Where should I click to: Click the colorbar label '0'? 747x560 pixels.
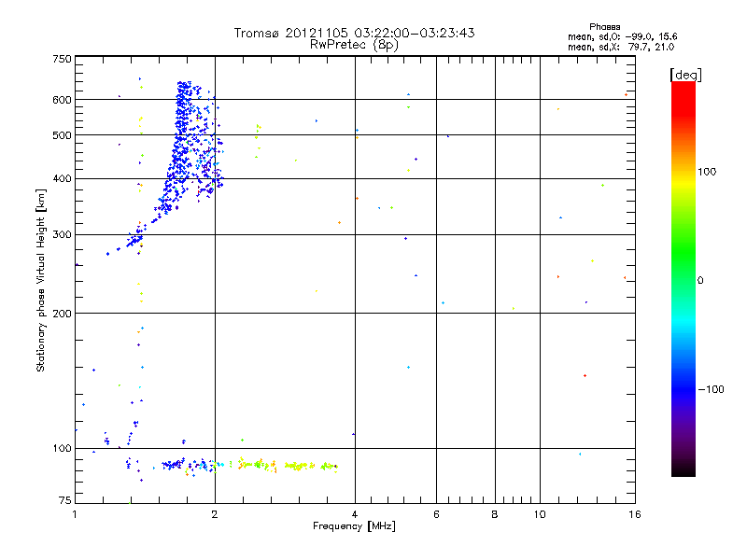(x=700, y=281)
